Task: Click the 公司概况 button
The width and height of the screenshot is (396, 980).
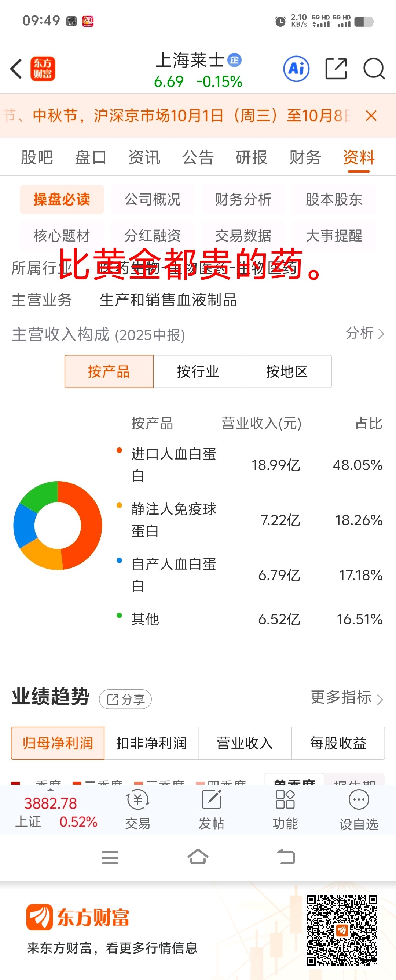Action: (153, 199)
